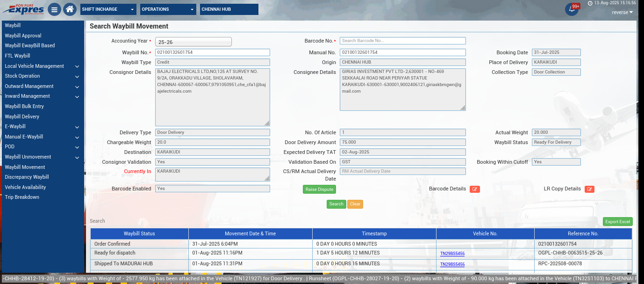Expand Local Vehicle Management menu

(42, 66)
